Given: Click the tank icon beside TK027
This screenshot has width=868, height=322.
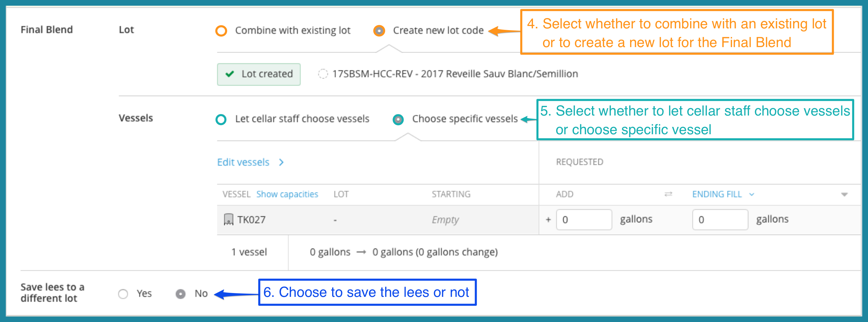Looking at the screenshot, I should click(x=229, y=220).
